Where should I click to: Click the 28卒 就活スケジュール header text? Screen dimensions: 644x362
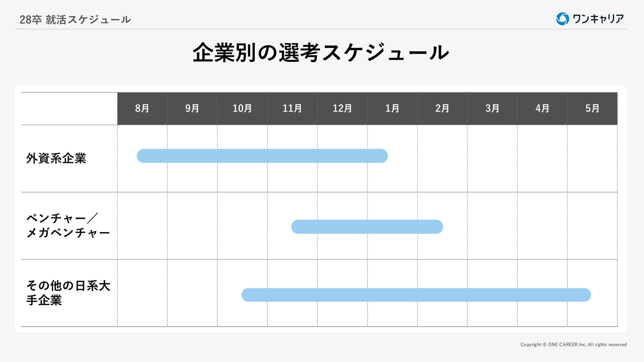coord(75,20)
